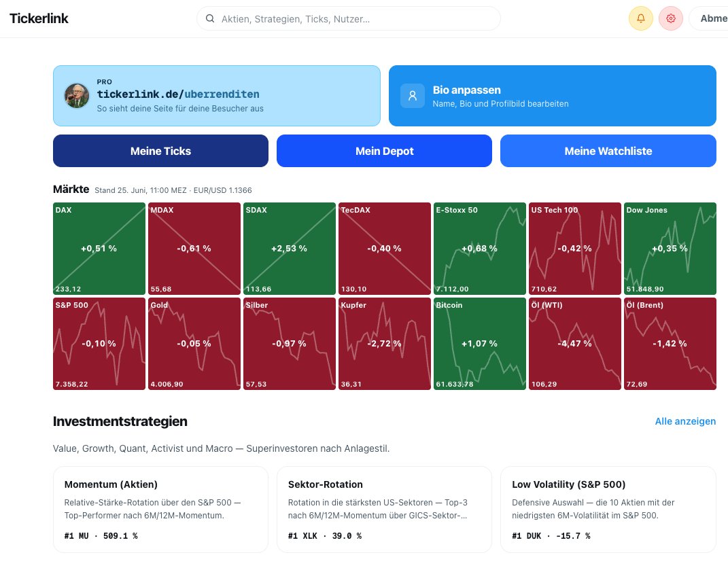728x570 pixels.
Task: Open the Bio anpassen card
Action: click(x=553, y=96)
